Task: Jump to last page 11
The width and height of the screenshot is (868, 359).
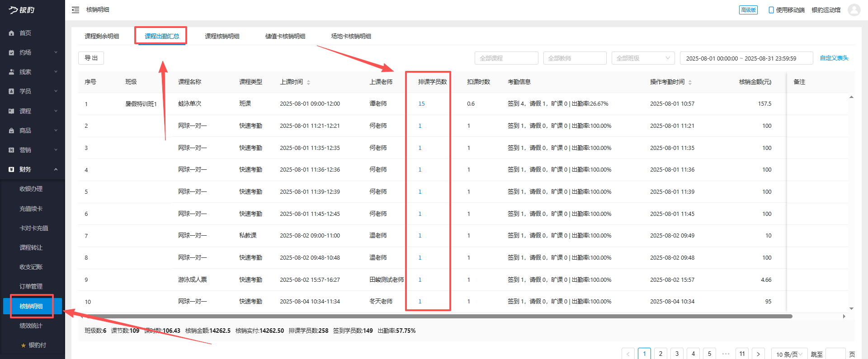Action: (x=742, y=354)
